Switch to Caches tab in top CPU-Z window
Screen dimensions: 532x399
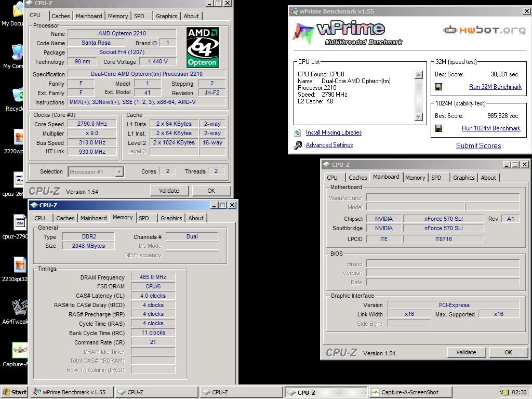[x=61, y=16]
